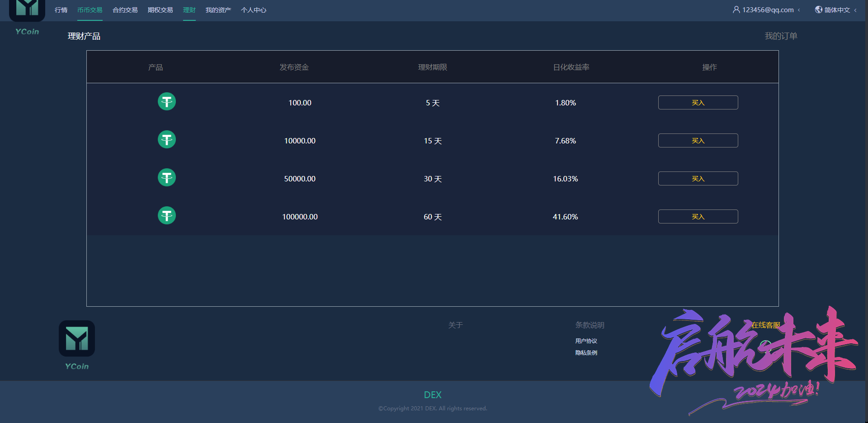The image size is (868, 423).
Task: Click the 7.68% yield value
Action: 566,141
